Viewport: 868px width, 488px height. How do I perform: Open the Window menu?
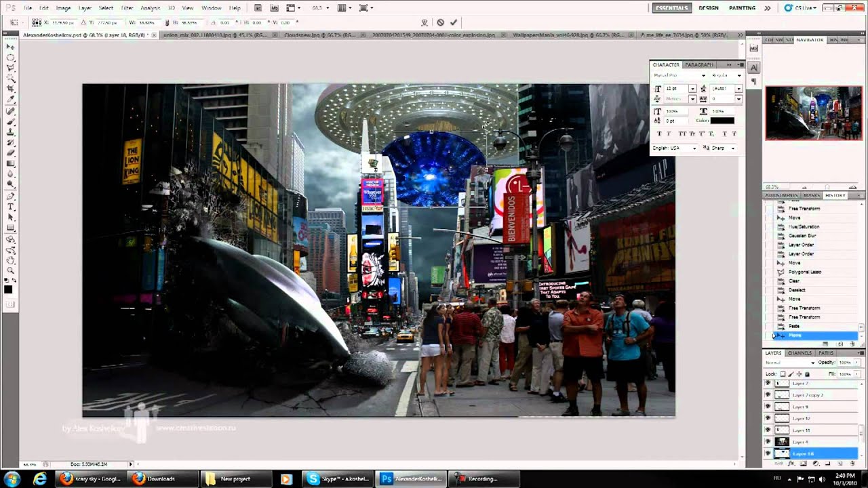point(211,8)
